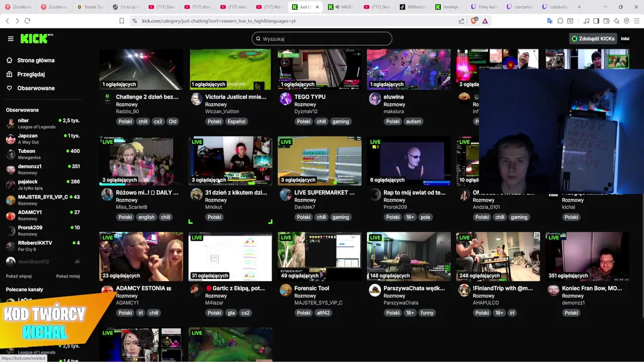Viewport: 644px width, 362px height.
Task: Click Tubson avatar in sidebar
Action: [x=11, y=154]
